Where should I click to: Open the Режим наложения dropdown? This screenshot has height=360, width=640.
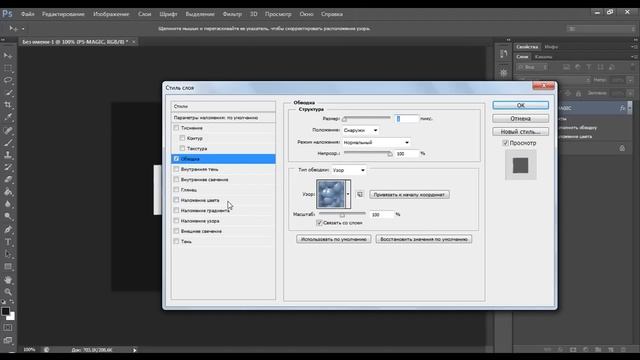[376, 142]
